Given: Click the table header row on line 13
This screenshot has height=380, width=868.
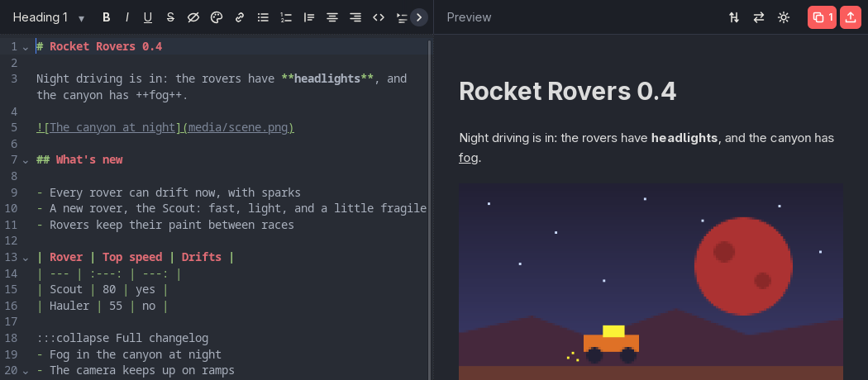Looking at the screenshot, I should (135, 257).
